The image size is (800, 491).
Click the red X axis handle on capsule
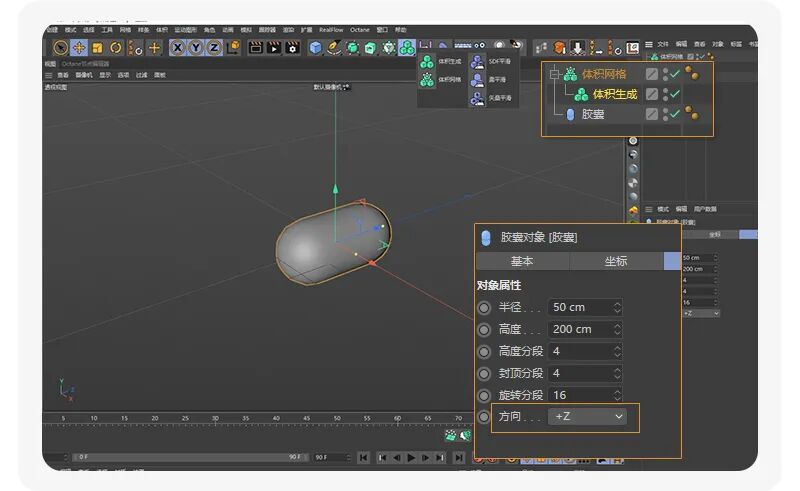click(372, 263)
